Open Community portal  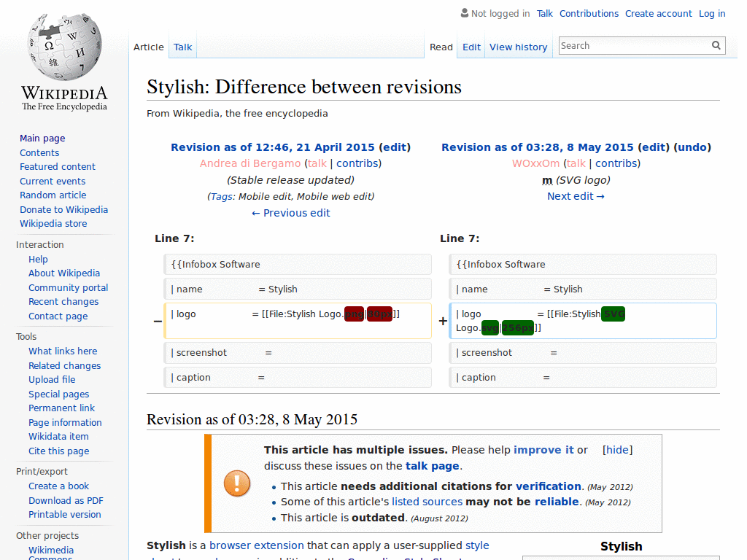(x=68, y=287)
